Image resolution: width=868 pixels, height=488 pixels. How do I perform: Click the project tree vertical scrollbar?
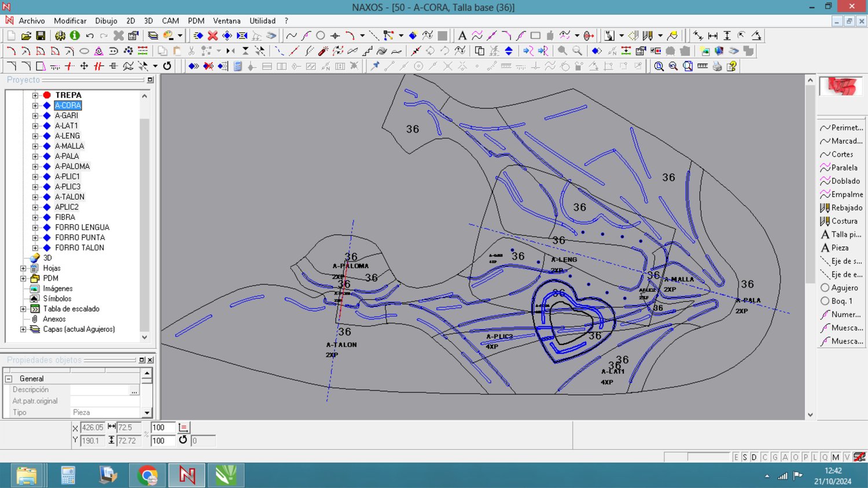(x=145, y=217)
